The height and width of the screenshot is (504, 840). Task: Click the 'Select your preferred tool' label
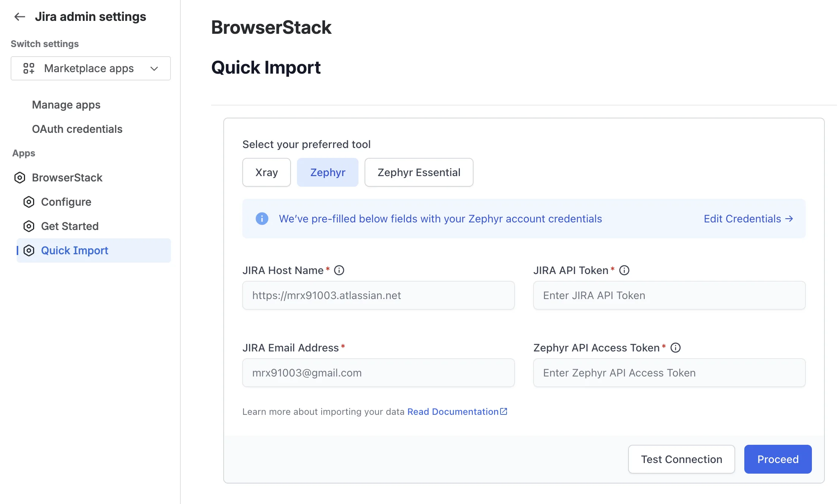coord(306,145)
